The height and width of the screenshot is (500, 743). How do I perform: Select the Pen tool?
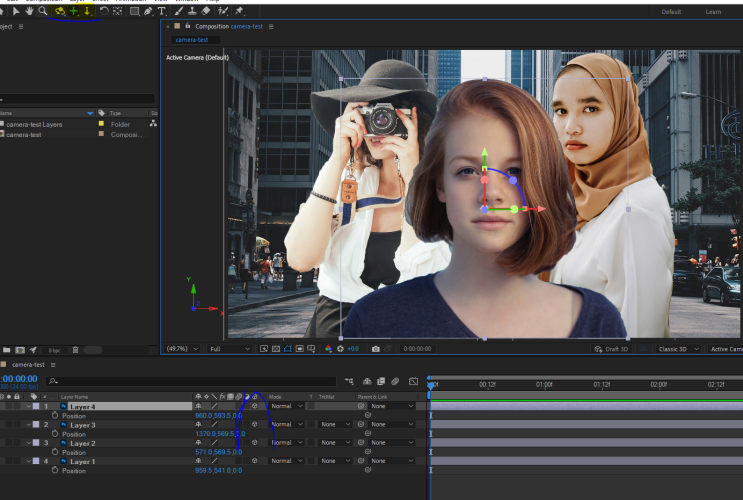tap(149, 11)
